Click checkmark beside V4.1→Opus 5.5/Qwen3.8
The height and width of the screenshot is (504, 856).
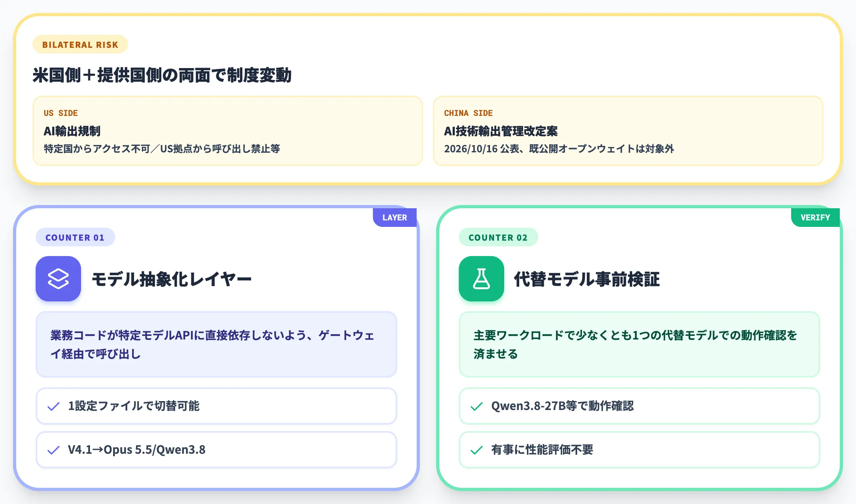pos(53,450)
